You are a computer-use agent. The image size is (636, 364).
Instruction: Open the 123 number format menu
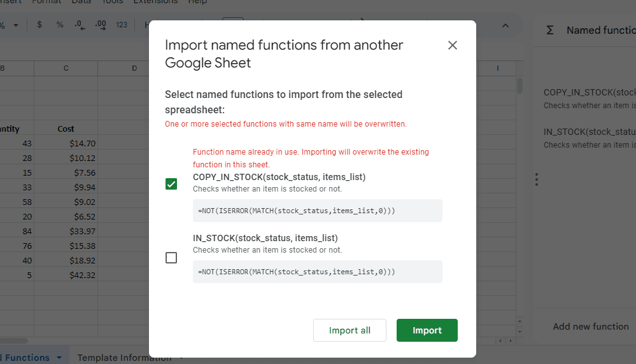(x=122, y=25)
